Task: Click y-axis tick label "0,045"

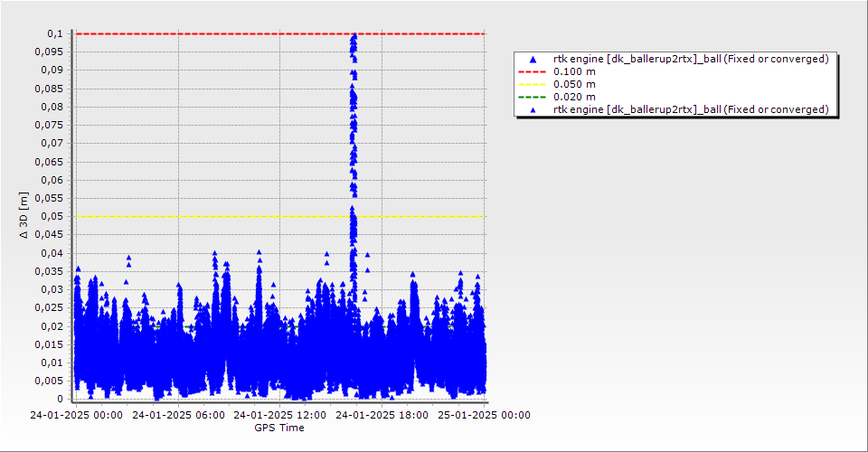Action: [x=49, y=234]
